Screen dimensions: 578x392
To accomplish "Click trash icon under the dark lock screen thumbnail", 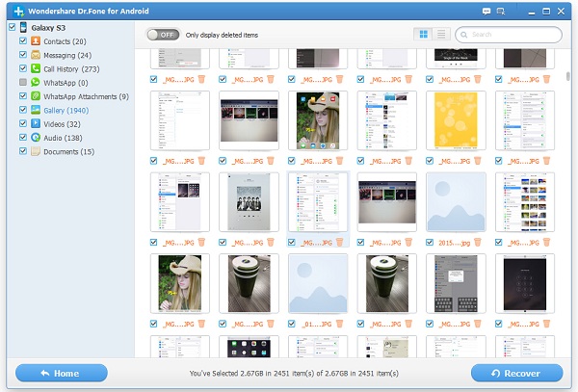I will click(546, 324).
